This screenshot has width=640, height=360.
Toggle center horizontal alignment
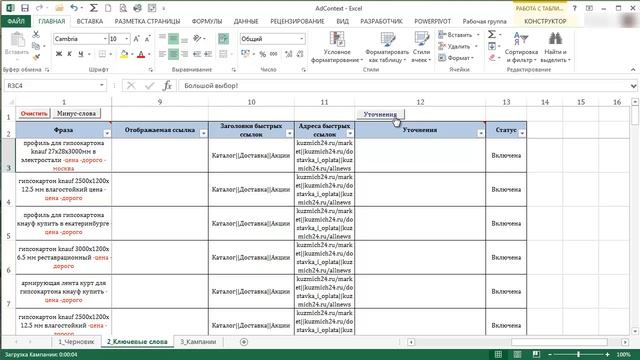click(173, 54)
